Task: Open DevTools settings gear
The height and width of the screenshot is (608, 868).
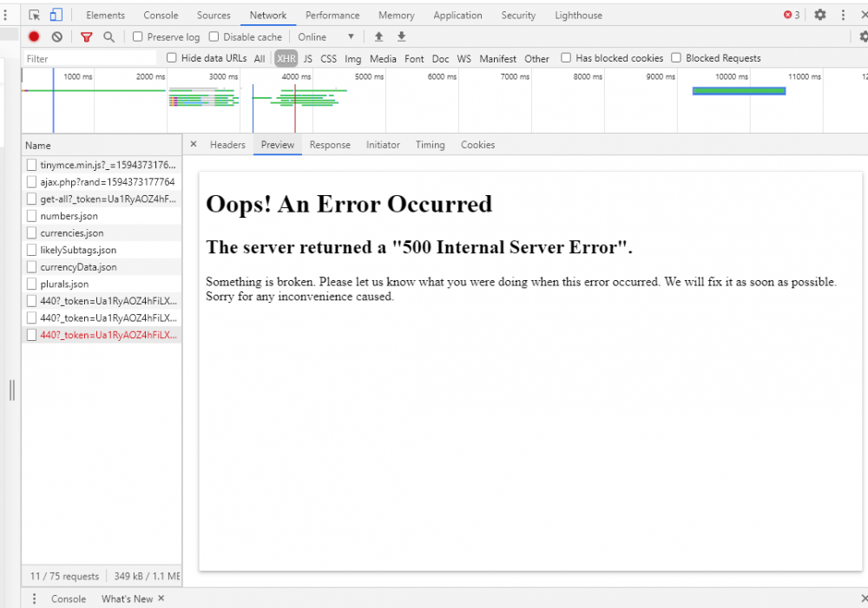Action: [819, 15]
